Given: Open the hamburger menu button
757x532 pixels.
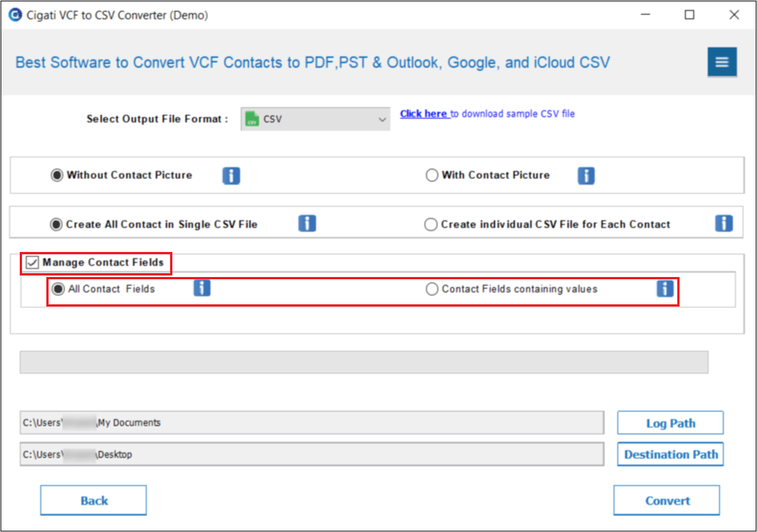Looking at the screenshot, I should (722, 61).
